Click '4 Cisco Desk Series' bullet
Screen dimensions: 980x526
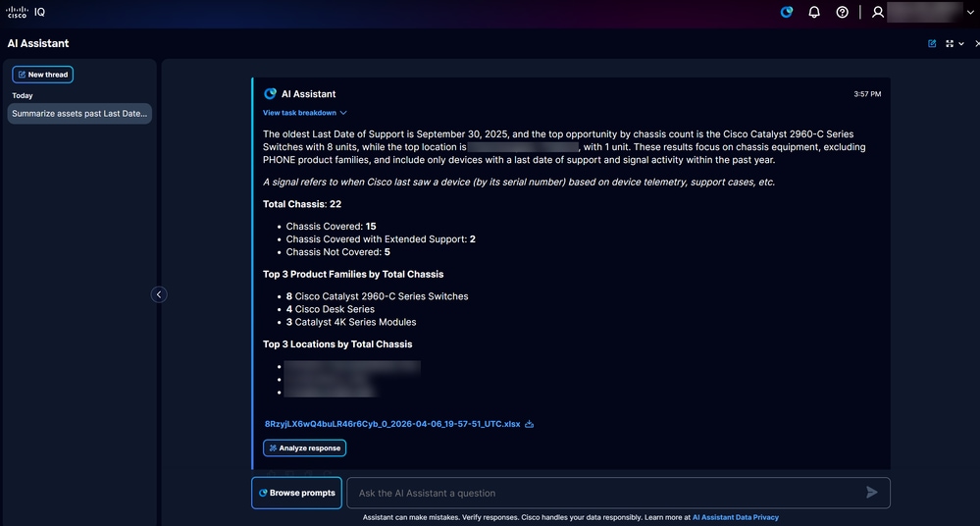pos(330,309)
